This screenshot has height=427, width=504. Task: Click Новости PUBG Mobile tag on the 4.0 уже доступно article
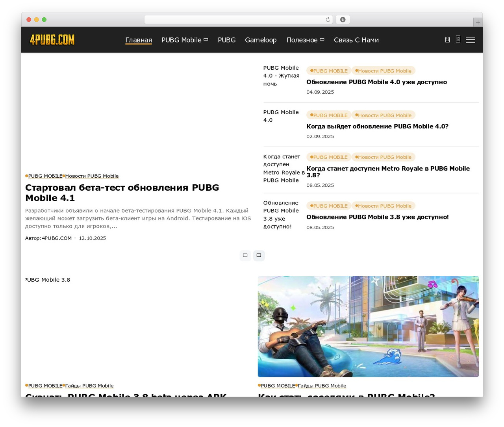(383, 71)
